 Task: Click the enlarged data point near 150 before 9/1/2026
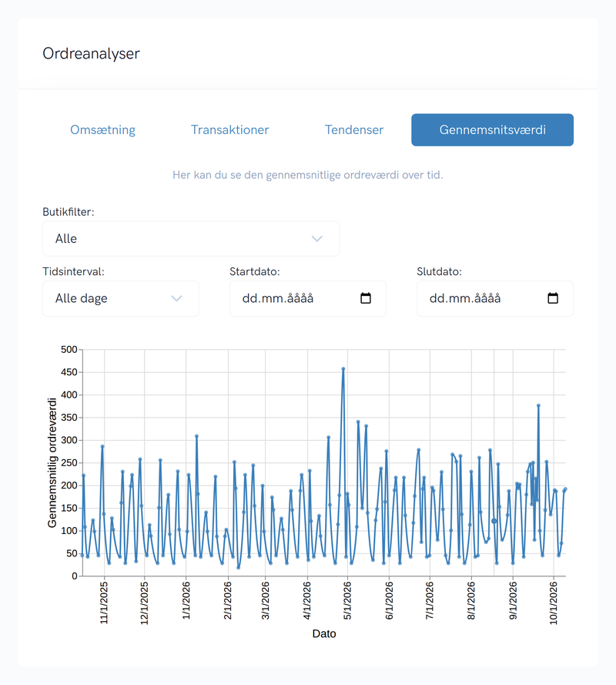pos(494,521)
